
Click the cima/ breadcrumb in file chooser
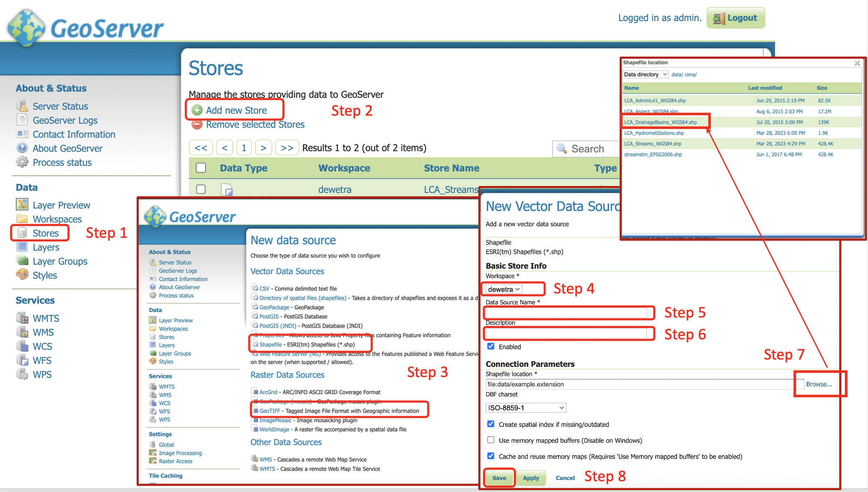click(x=690, y=74)
